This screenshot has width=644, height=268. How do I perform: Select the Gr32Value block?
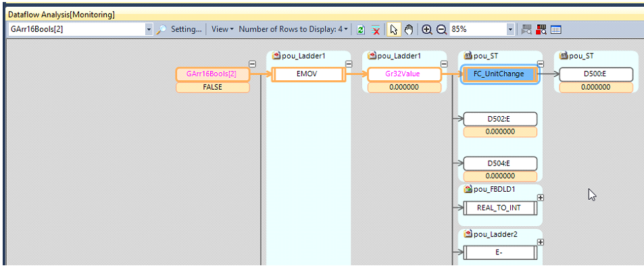404,74
